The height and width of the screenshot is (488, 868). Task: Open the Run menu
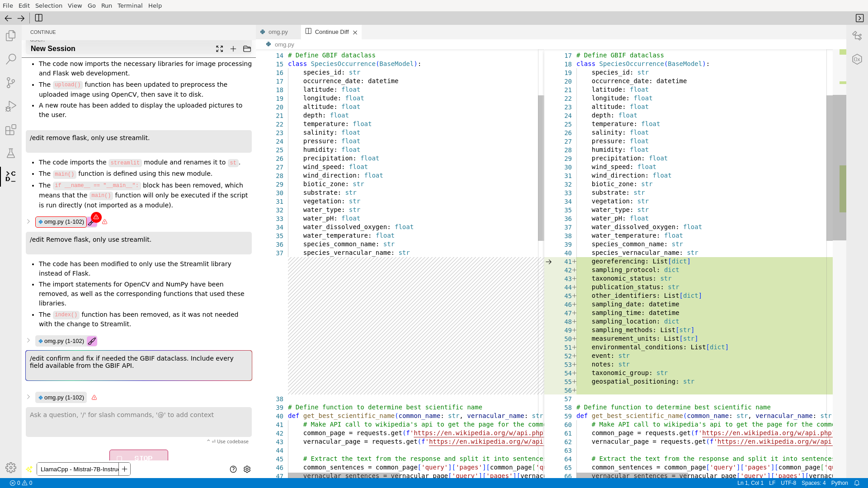(107, 5)
